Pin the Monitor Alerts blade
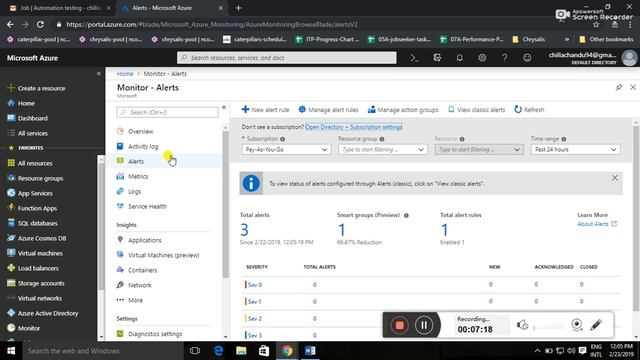This screenshot has width=640, height=360. click(619, 87)
